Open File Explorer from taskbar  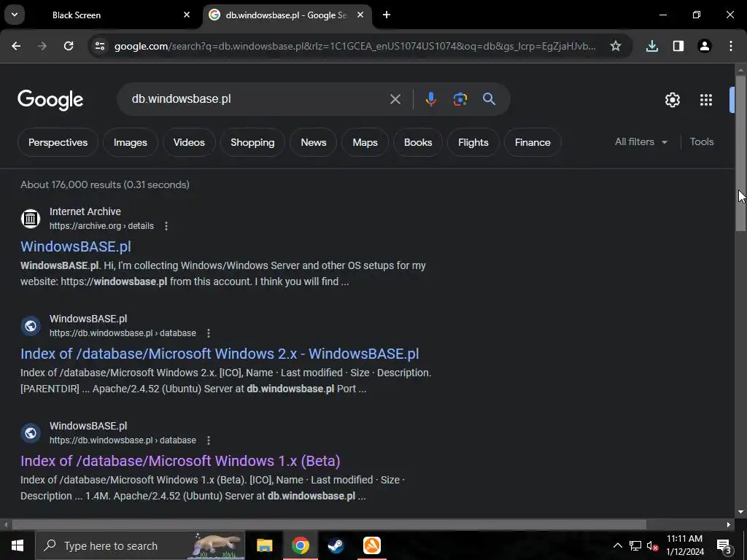tap(264, 545)
